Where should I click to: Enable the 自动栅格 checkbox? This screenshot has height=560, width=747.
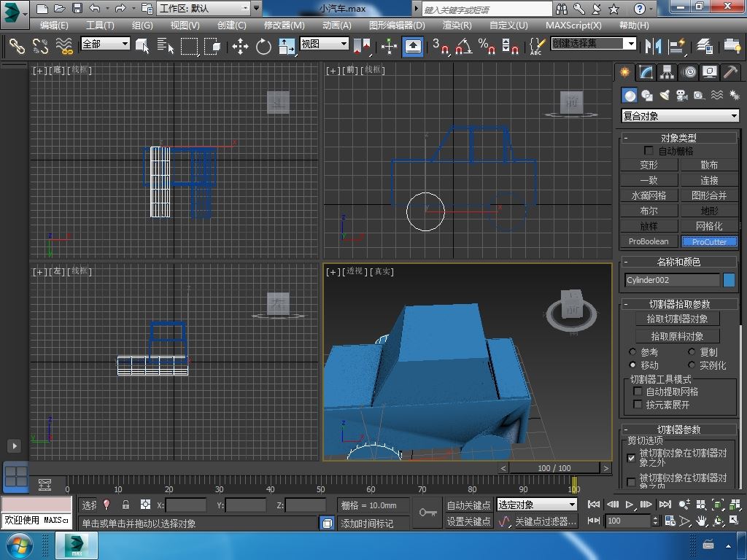pos(649,150)
